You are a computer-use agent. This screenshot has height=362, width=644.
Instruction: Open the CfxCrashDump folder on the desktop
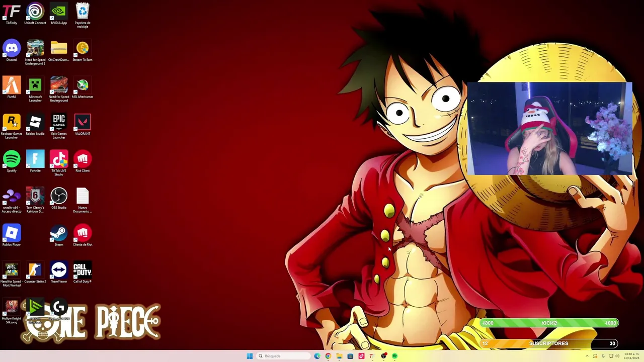click(59, 51)
